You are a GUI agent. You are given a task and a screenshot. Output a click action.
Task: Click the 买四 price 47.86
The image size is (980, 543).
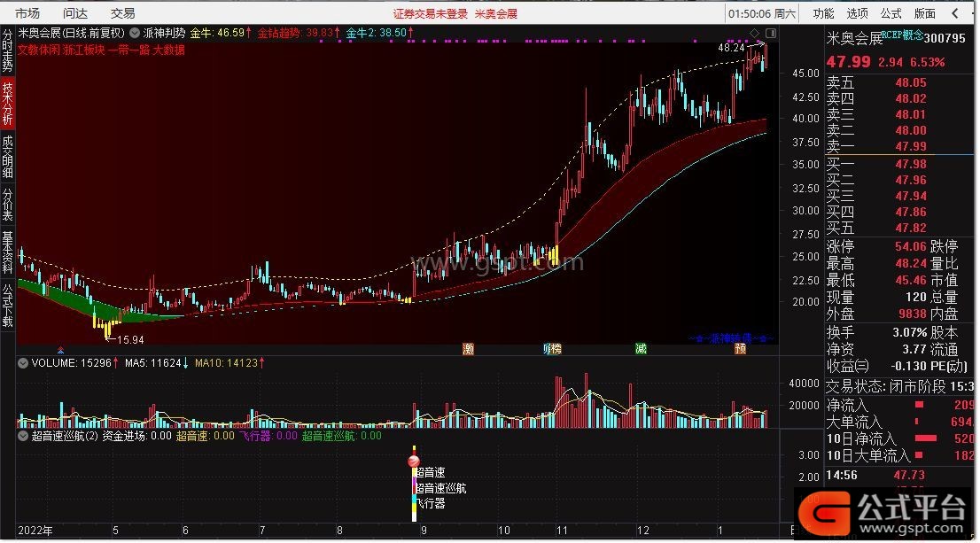(911, 212)
